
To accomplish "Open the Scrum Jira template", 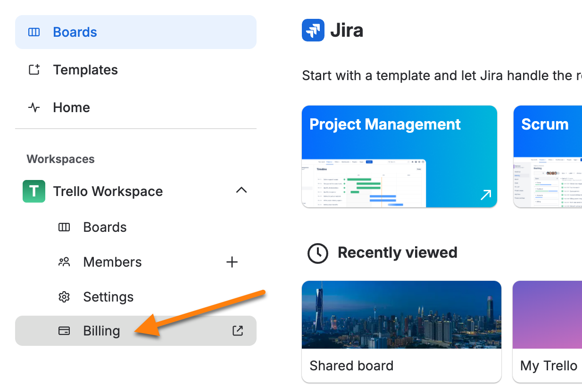I will [x=548, y=156].
